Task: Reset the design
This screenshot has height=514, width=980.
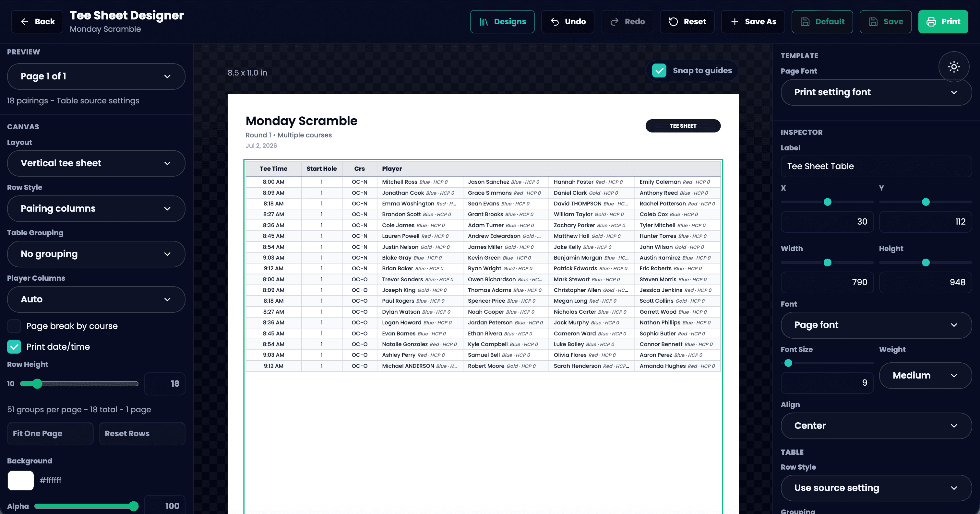Action: pos(687,22)
